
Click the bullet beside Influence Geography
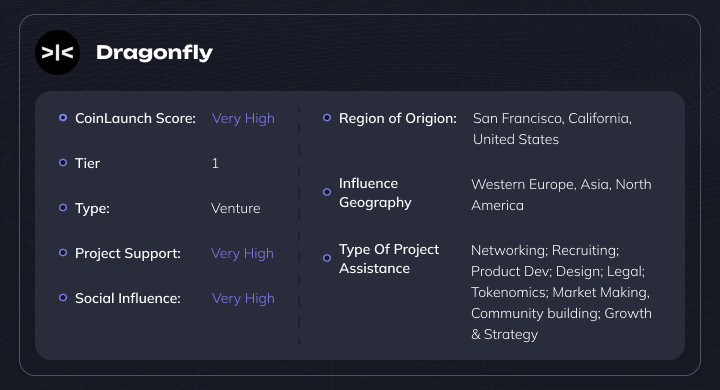point(327,192)
